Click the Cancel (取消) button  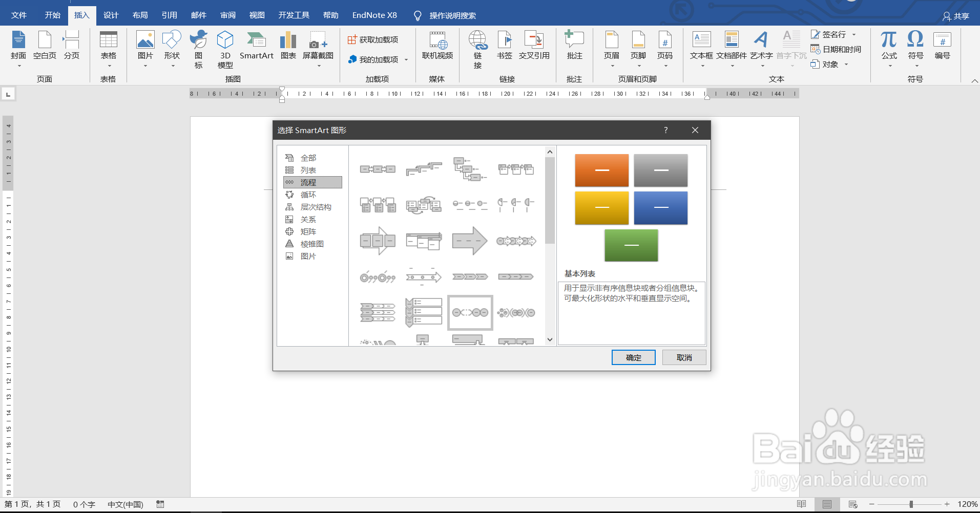[684, 357]
